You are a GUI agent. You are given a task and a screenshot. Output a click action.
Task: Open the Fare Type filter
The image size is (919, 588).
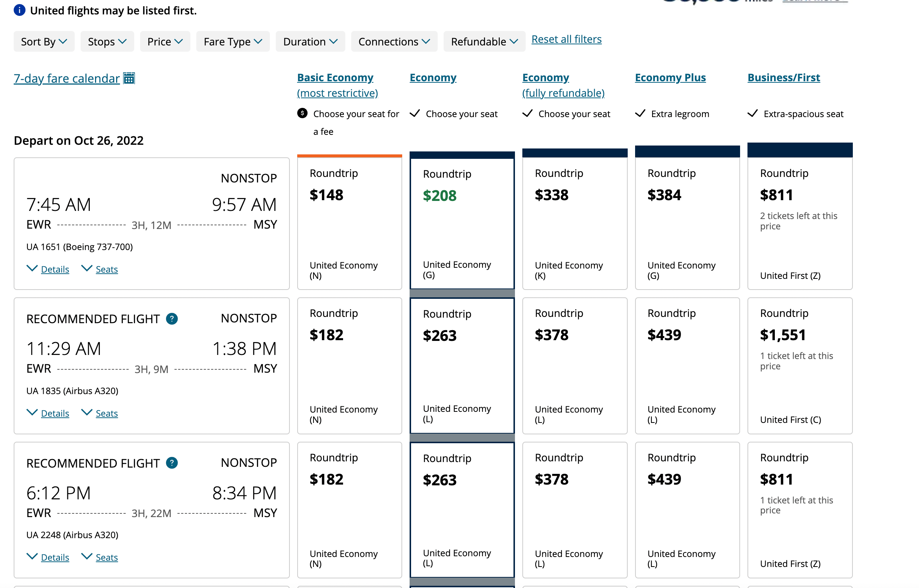pos(233,42)
